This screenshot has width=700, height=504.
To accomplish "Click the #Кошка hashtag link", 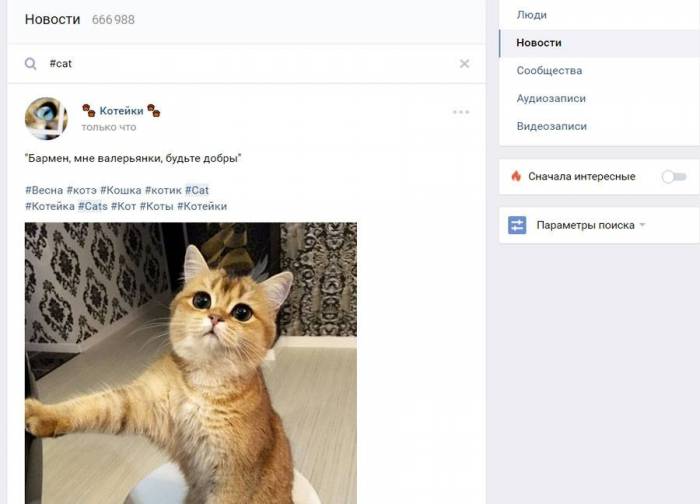I will (120, 190).
